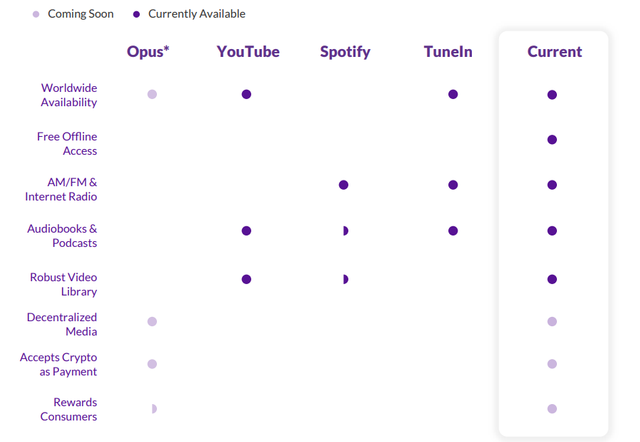Select the YouTube column header
Screen dimensions: 640x442
(248, 52)
